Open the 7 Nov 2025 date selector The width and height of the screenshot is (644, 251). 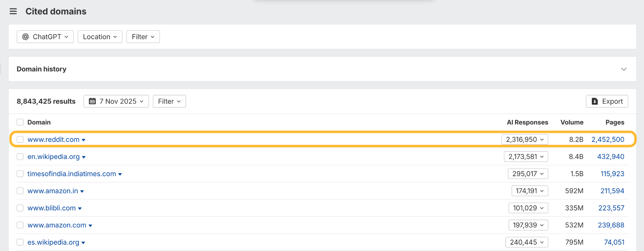[x=116, y=101]
